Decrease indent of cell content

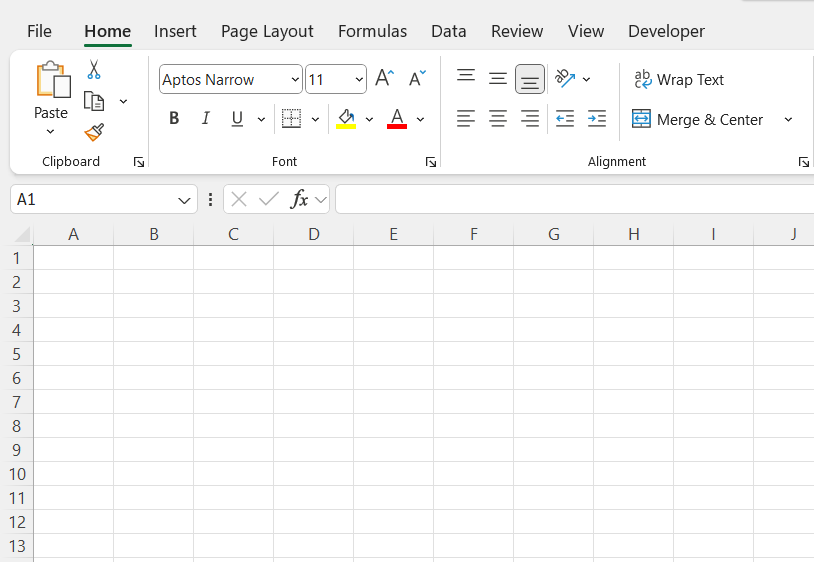565,119
